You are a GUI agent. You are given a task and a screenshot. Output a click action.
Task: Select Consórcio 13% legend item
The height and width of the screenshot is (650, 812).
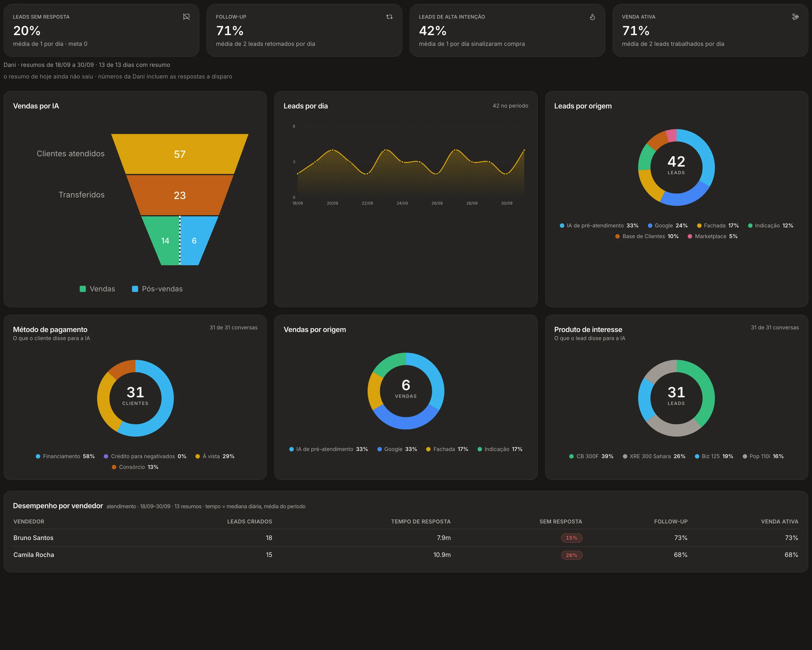tap(135, 467)
